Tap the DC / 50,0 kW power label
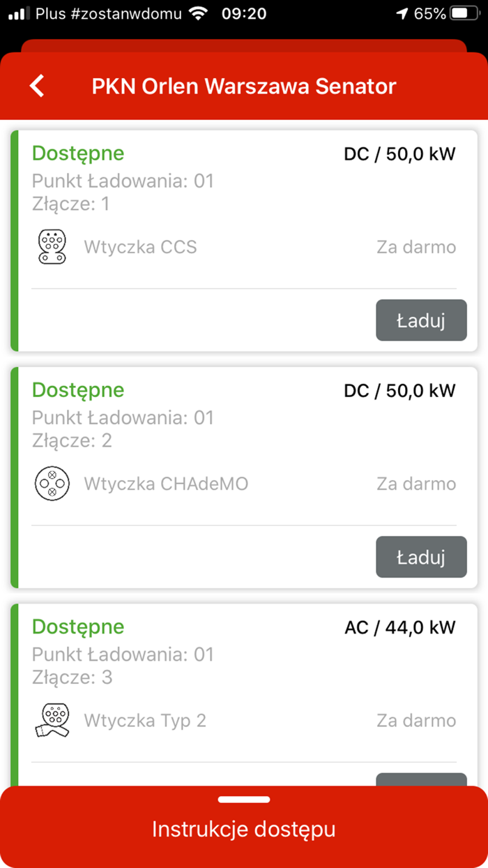 (400, 154)
